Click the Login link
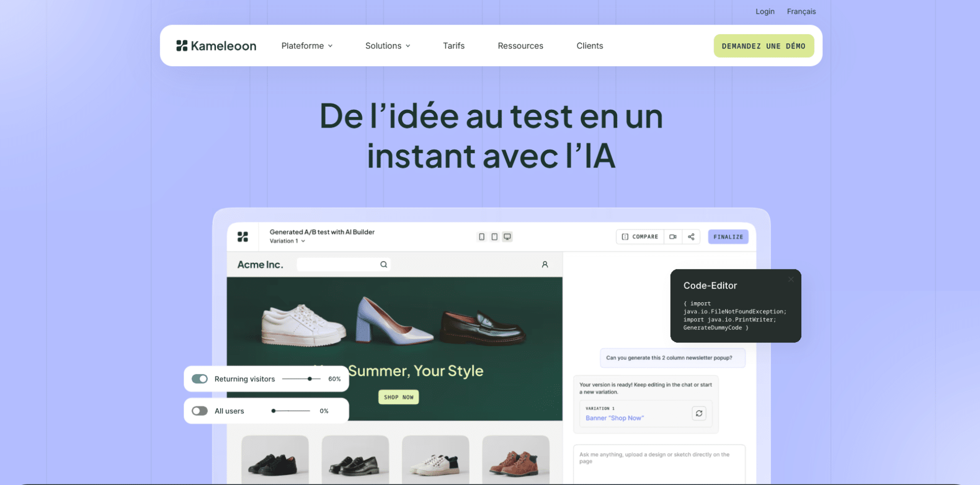The width and height of the screenshot is (980, 485). (x=765, y=11)
